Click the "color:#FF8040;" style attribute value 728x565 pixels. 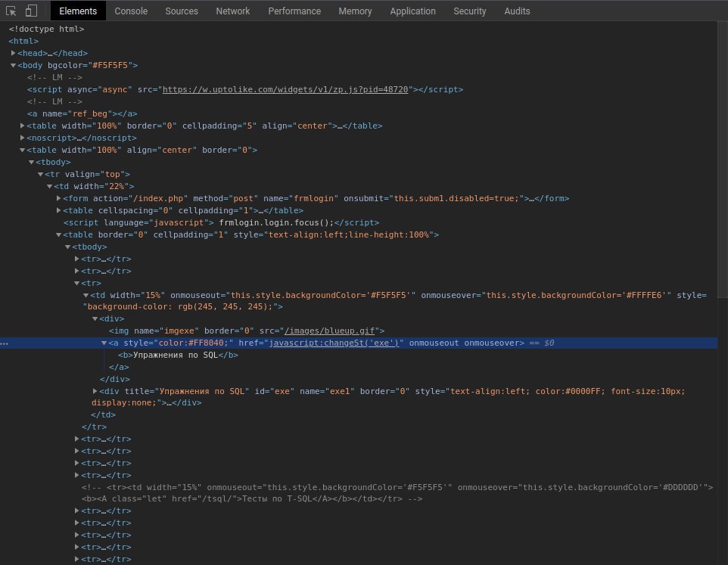193,343
